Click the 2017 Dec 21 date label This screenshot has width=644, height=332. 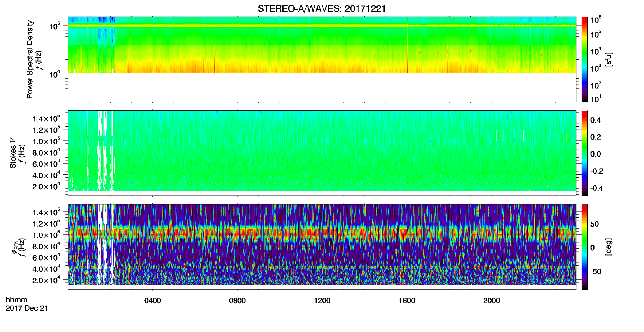pos(27,308)
